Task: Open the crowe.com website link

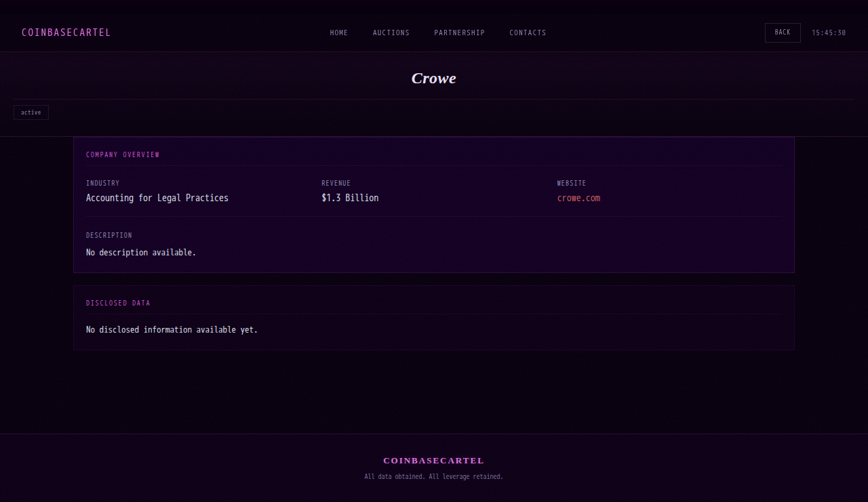Action: click(x=578, y=198)
